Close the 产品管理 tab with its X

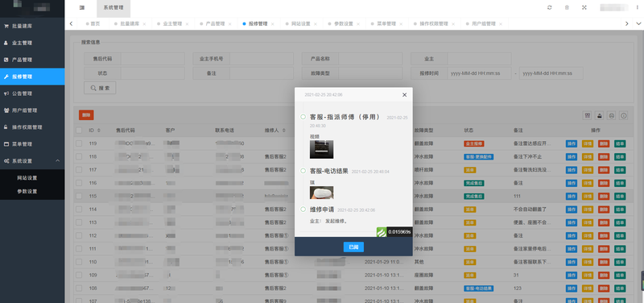pyautogui.click(x=229, y=24)
